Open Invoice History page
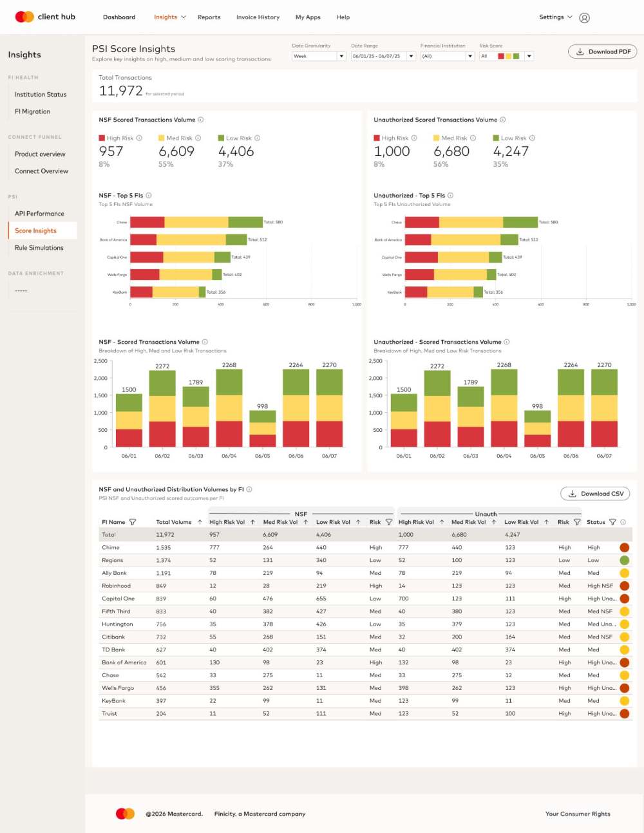Viewport: 644px width, 833px height. [258, 17]
